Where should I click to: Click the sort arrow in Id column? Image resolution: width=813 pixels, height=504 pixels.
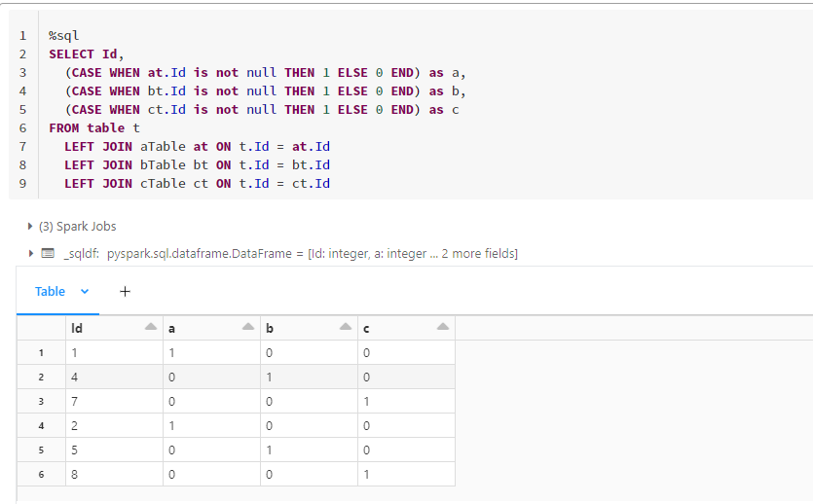151,327
